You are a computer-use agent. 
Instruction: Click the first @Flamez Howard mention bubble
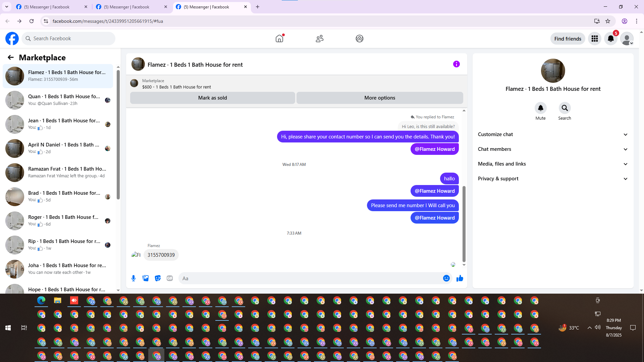point(435,149)
